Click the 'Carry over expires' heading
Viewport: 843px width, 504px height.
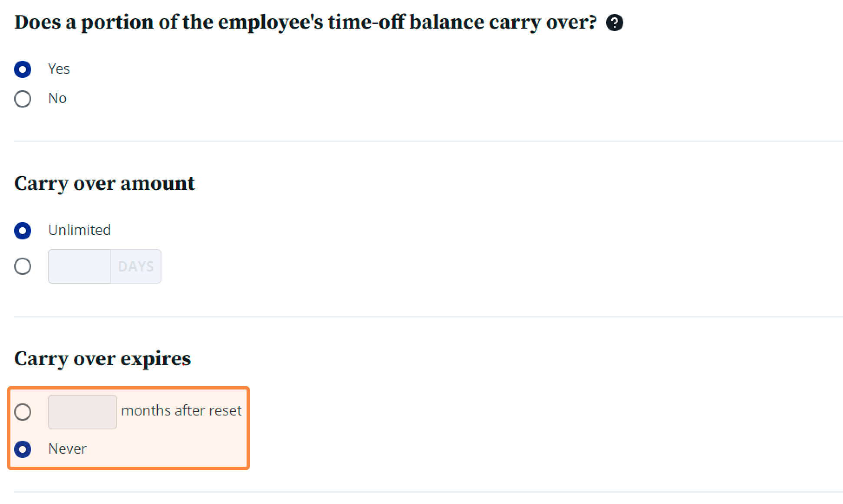[x=102, y=359]
